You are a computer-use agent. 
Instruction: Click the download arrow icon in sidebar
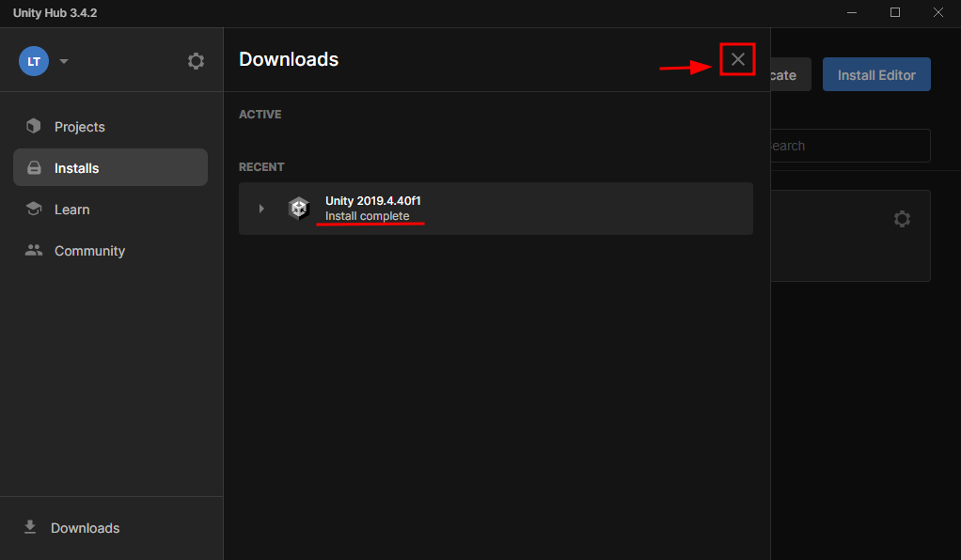[x=30, y=527]
